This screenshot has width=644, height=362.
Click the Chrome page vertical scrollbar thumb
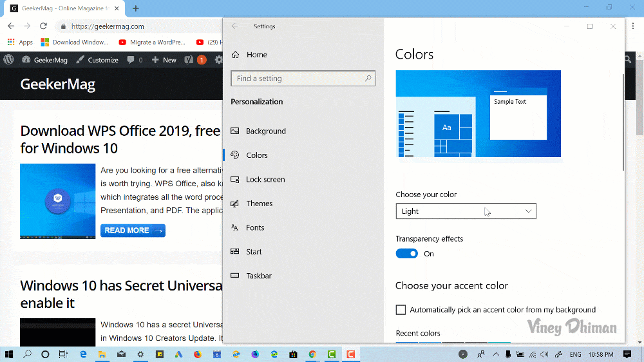(x=639, y=97)
